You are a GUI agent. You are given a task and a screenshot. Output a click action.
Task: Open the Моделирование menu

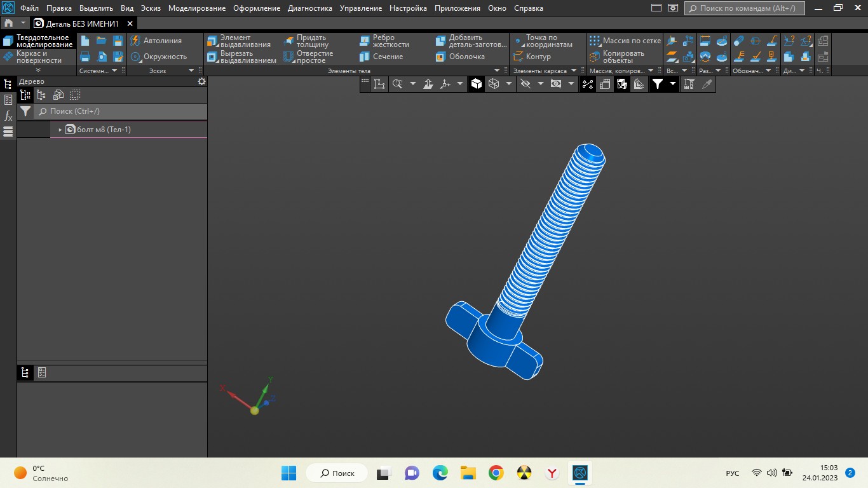click(196, 8)
